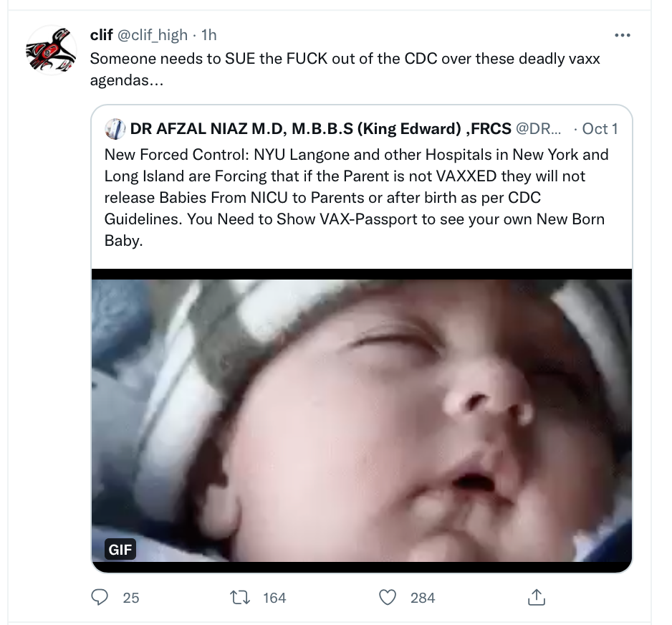Play the baby GIF thumbnail
Viewport: 672px width, 625px height.
tap(362, 419)
